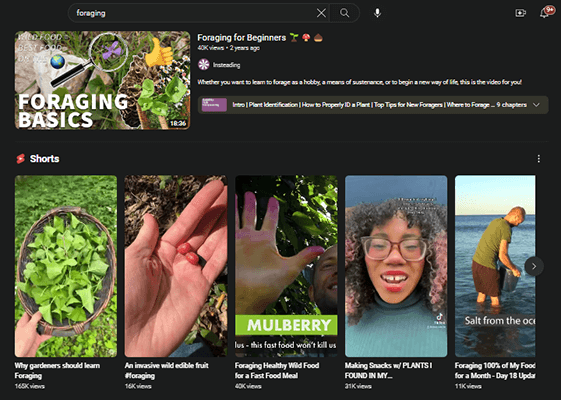Screen dimensions: 561x400
Task: Click the '40K views • 2 years ago' text
Action: click(x=229, y=48)
